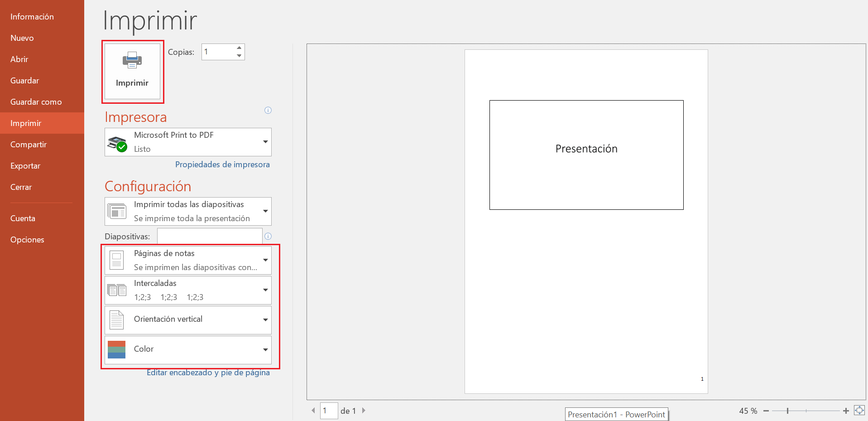Click the zoom slider handle
This screenshot has height=421, width=868.
click(x=788, y=411)
